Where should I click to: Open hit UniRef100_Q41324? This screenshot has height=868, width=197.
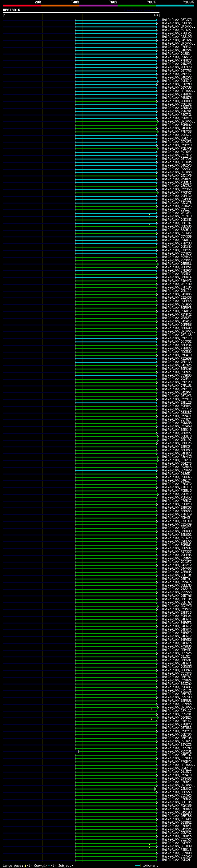[176, 40]
